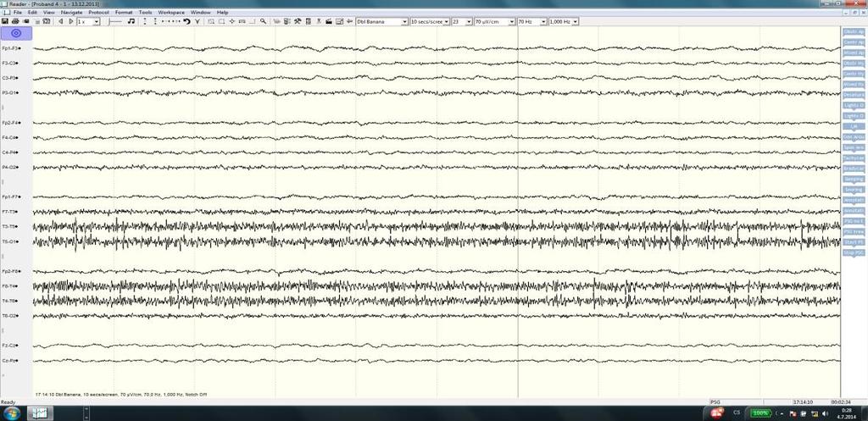Select the T6-O2 channel label

pos(10,315)
